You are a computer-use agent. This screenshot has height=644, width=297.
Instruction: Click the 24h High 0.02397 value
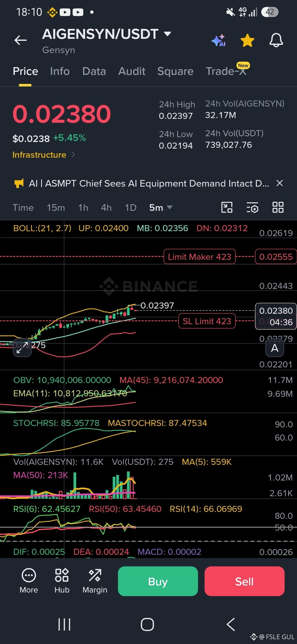click(176, 116)
